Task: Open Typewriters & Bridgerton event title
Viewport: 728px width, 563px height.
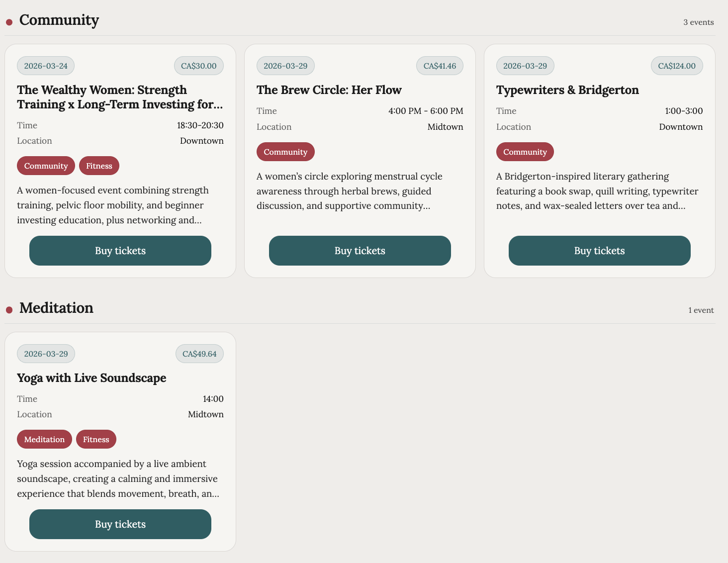Action: [x=567, y=90]
